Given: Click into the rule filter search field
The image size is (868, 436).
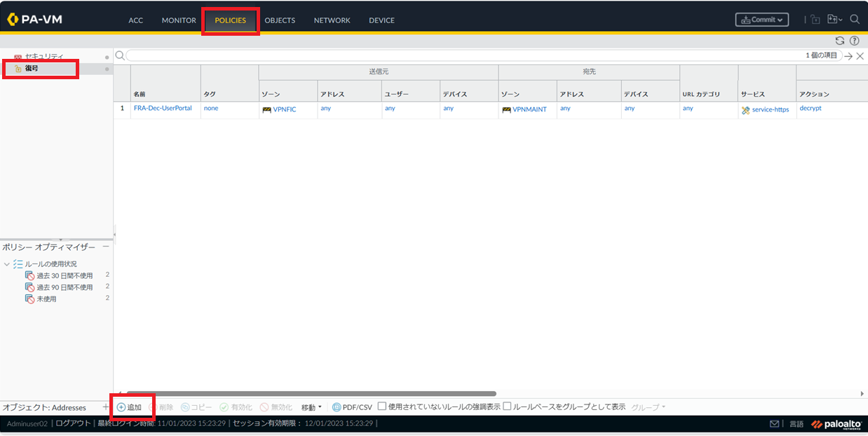Looking at the screenshot, I should click(484, 55).
